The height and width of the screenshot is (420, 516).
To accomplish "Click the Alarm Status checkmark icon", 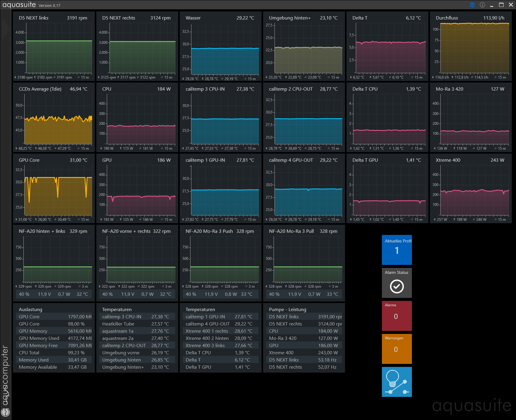I will click(397, 286).
